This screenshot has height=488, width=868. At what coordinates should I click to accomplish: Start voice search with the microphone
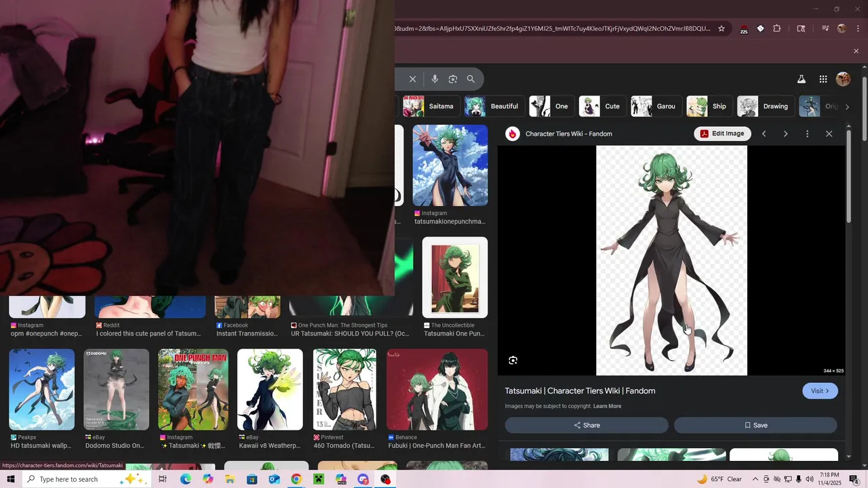[435, 79]
